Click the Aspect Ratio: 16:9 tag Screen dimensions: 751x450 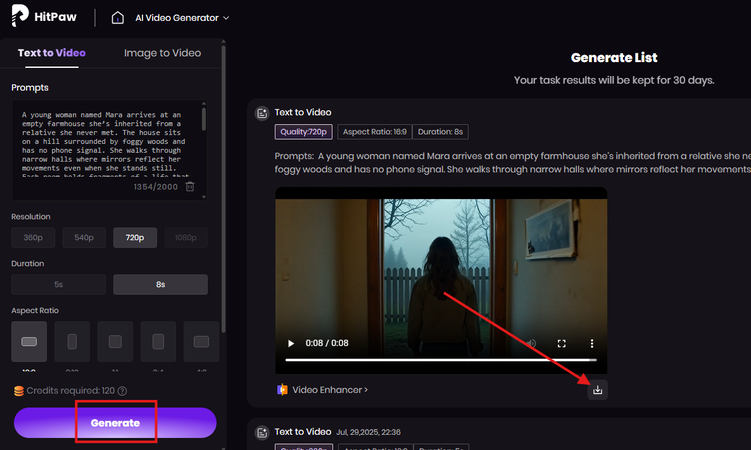tap(375, 132)
